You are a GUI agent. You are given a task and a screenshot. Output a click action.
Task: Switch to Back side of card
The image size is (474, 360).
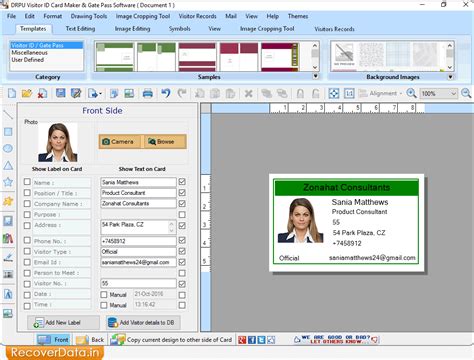pos(90,340)
